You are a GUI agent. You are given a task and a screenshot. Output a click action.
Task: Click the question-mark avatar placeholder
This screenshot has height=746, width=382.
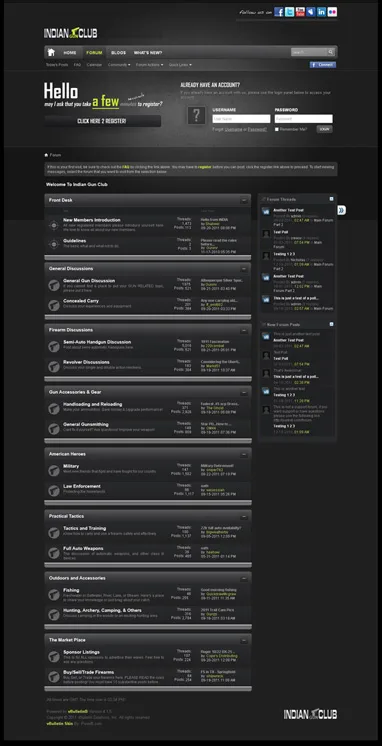[196, 116]
